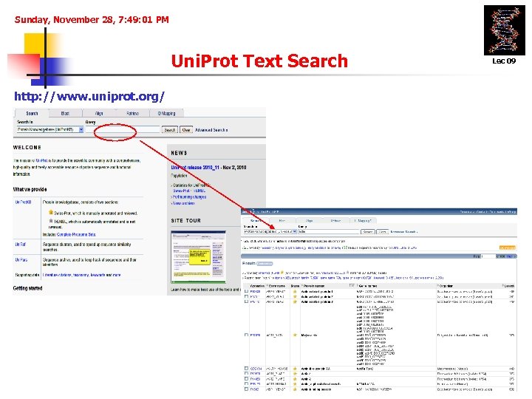Screen dimensions: 532x399
Task: Click the Getting started heading
Action: click(27, 288)
